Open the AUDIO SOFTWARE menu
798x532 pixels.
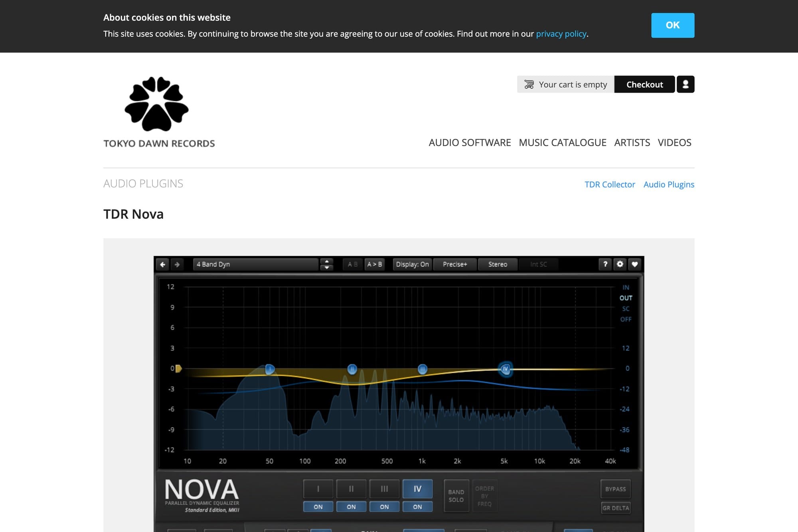(470, 142)
